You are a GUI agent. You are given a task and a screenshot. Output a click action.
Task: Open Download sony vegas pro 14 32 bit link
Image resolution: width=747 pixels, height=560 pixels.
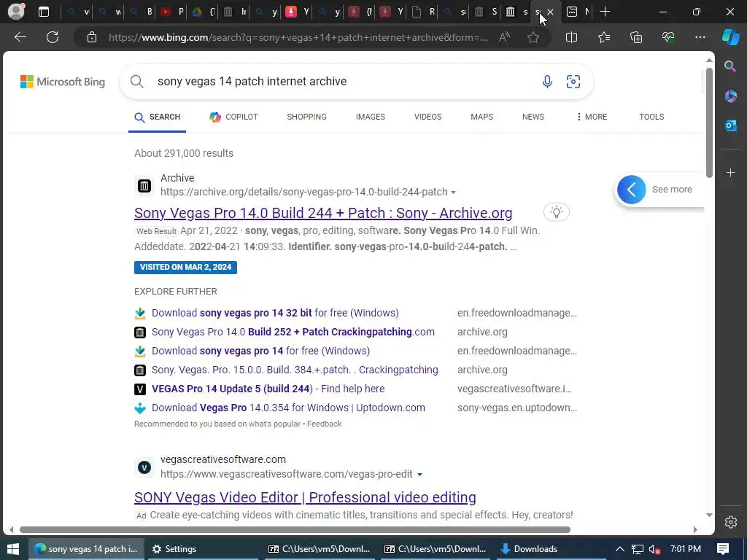point(275,313)
